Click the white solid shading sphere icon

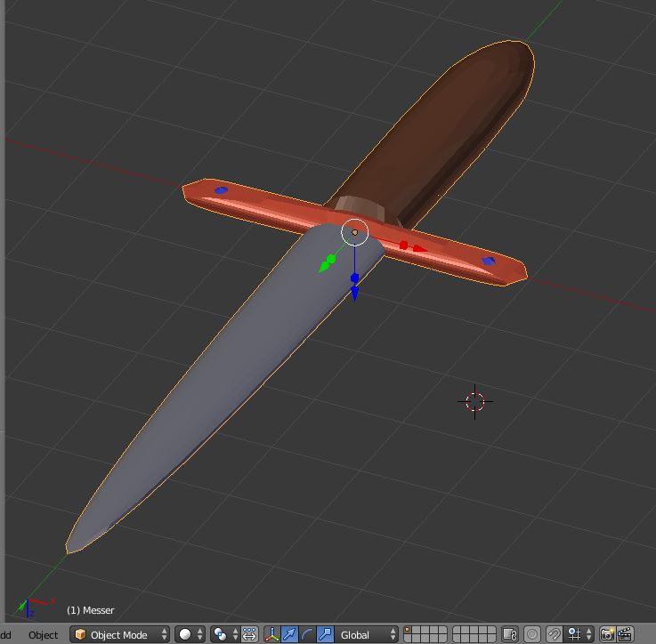point(184,634)
